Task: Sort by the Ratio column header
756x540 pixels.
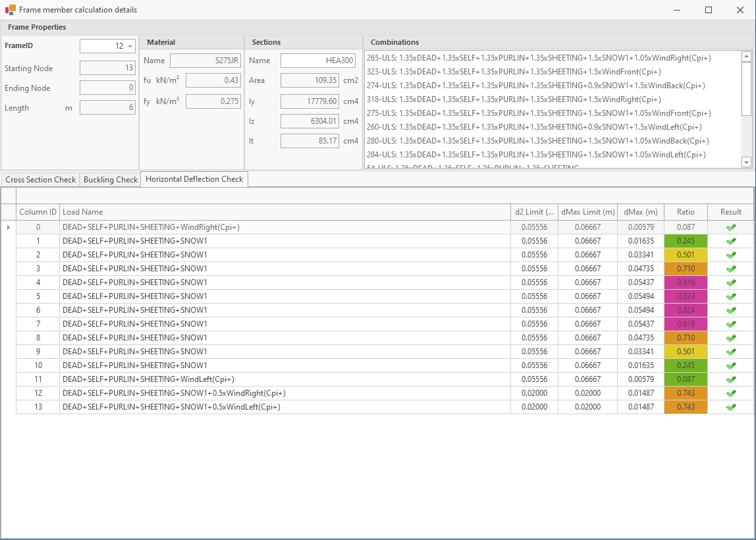Action: (x=685, y=212)
